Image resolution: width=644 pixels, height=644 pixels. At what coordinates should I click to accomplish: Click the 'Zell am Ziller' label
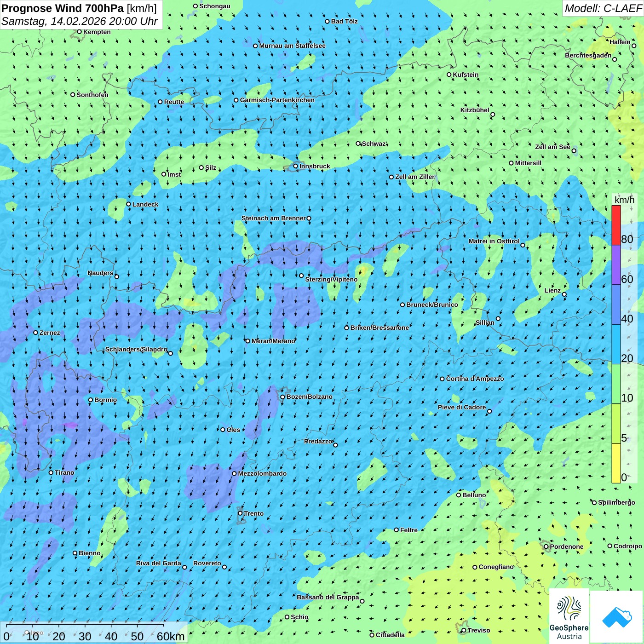pyautogui.click(x=415, y=177)
